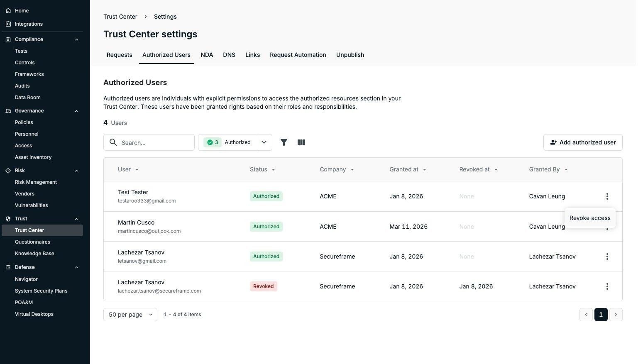This screenshot has height=364, width=643.
Task: Open Data Room in the sidebar
Action: [x=28, y=98]
